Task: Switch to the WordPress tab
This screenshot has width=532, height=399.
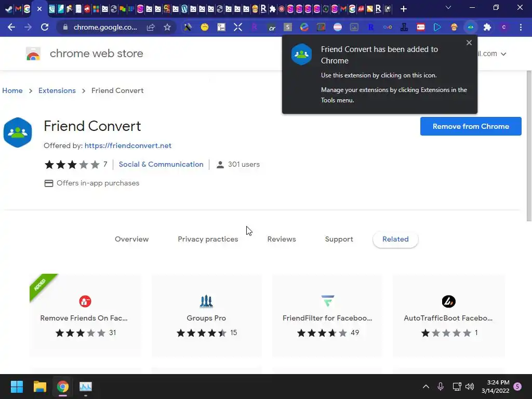Action: click(184, 9)
